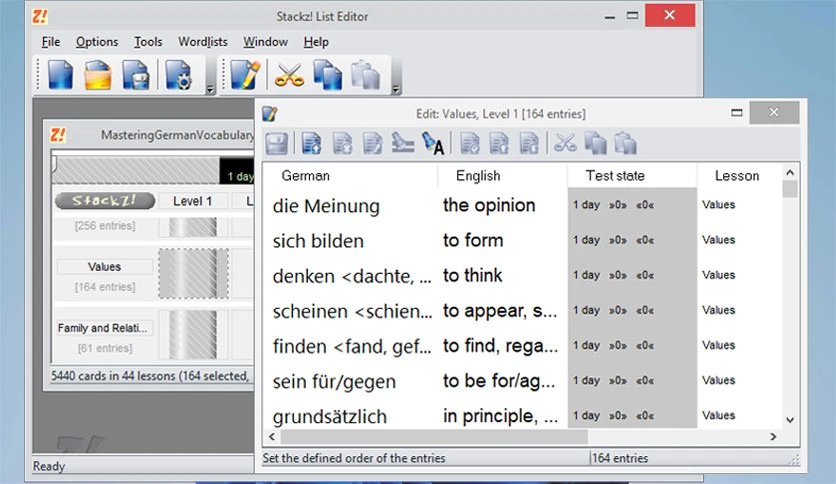
Task: Click the orange scissors Cut icon
Action: pyautogui.click(x=289, y=75)
